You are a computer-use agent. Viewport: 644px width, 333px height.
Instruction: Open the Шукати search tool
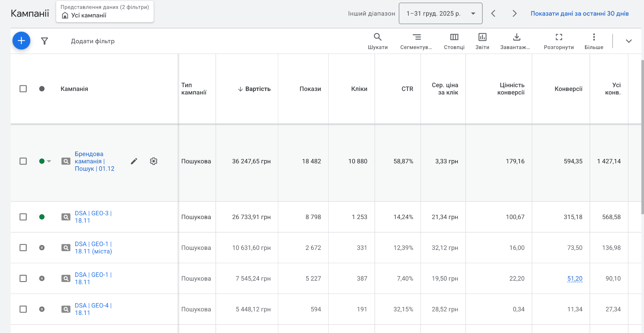(x=377, y=41)
